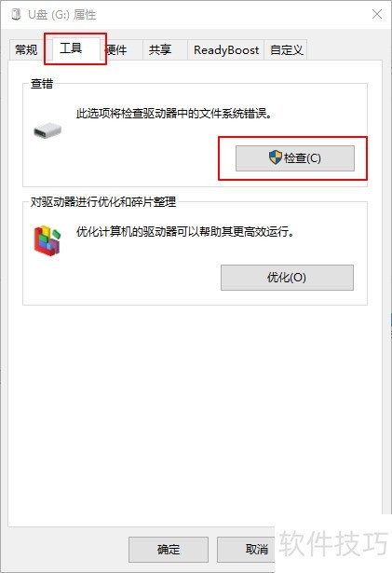Click the 对驱动器进行优化和碎片整理 group label
The width and height of the screenshot is (392, 573).
point(103,202)
